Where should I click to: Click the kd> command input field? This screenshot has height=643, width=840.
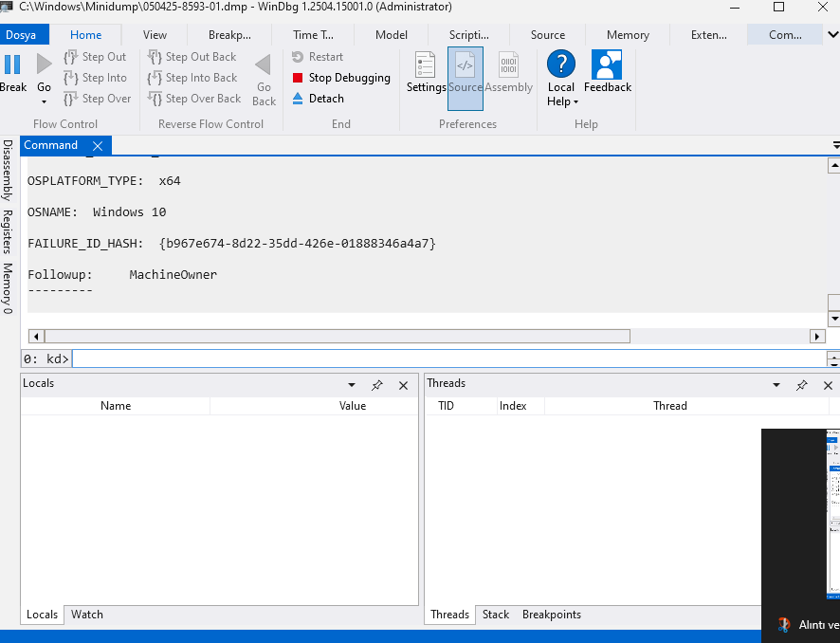coord(449,358)
